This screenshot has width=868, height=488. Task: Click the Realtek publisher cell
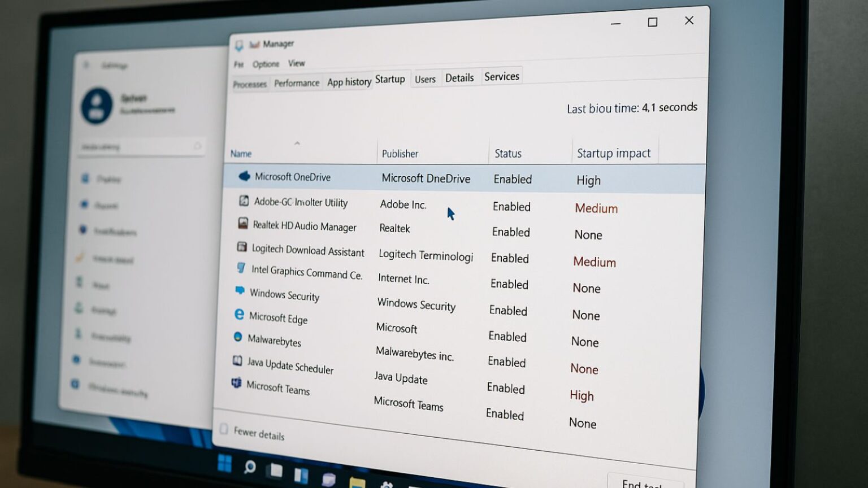(394, 228)
